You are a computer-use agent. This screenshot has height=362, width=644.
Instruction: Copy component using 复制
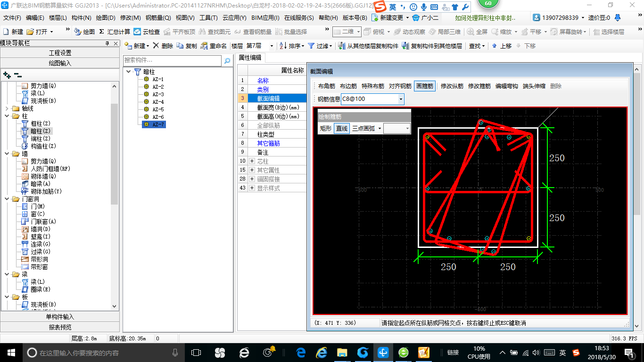click(x=187, y=46)
